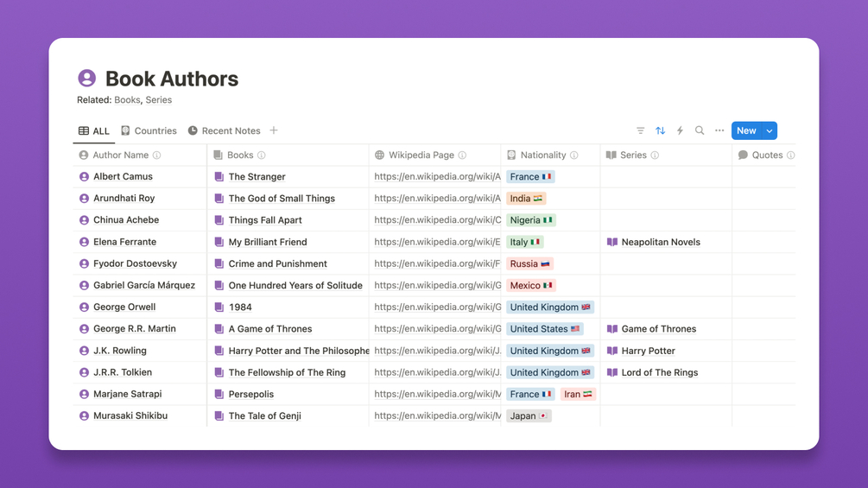This screenshot has width=868, height=488.
Task: Click book icon next to 1984
Action: 219,307
